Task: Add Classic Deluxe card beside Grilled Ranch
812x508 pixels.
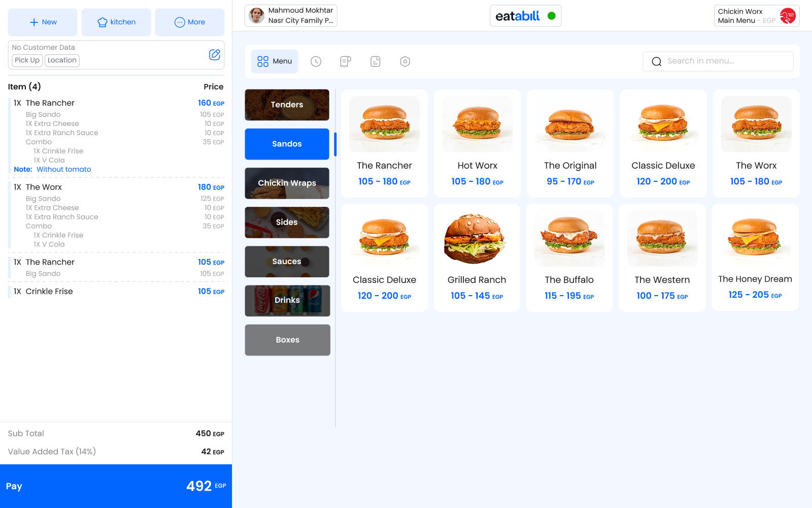Action: click(x=385, y=258)
